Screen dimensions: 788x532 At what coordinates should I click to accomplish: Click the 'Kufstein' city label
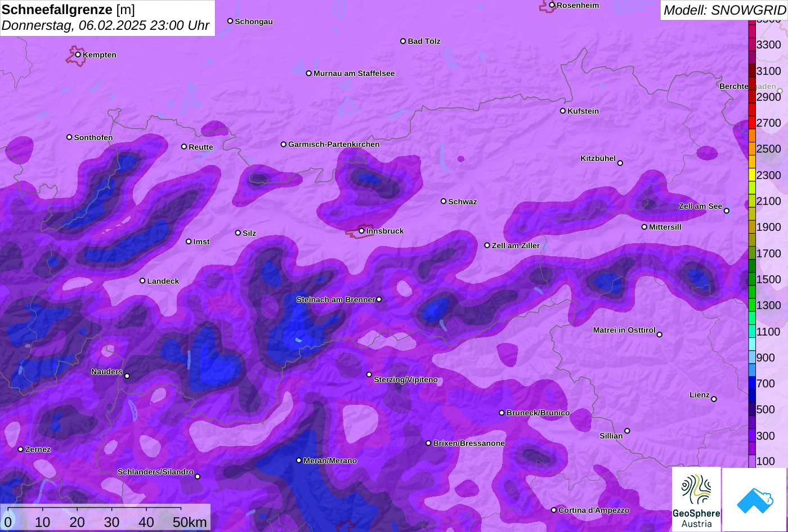coord(583,111)
